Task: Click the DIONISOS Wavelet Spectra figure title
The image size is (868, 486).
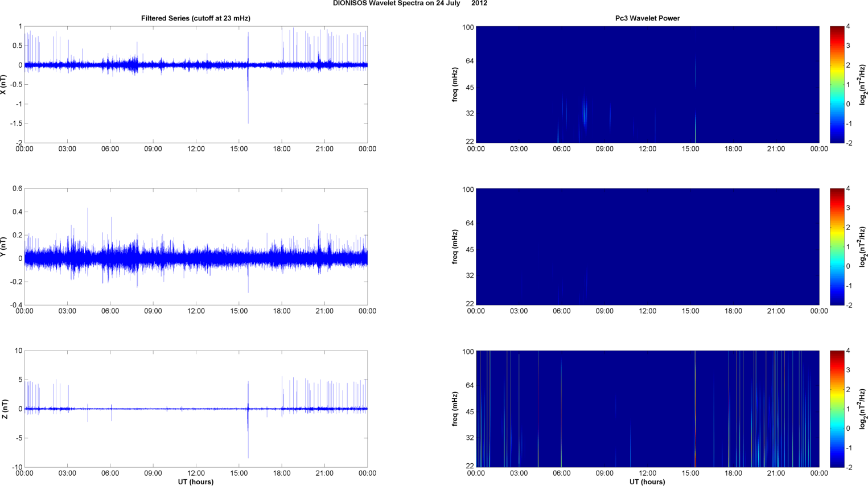Action: tap(410, 3)
